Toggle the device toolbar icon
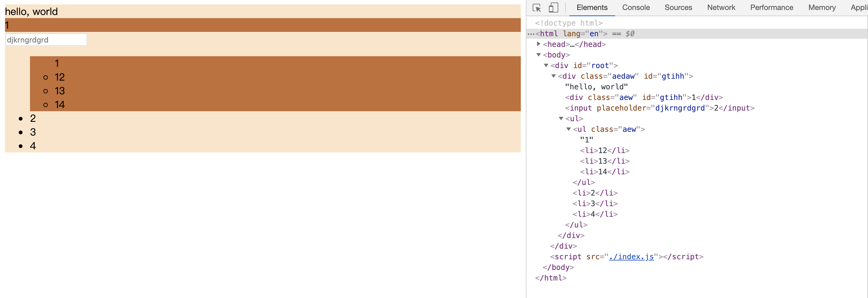This screenshot has width=868, height=298. click(553, 7)
